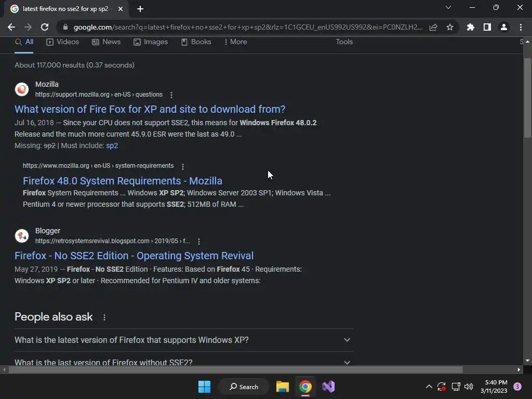Open the Windows Start menu
The width and height of the screenshot is (532, 399).
[x=204, y=387]
